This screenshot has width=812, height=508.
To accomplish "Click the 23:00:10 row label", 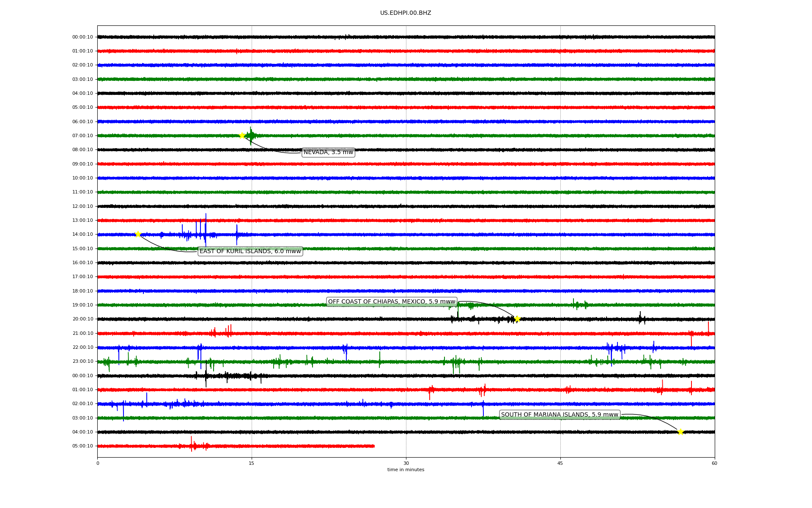I will coord(82,361).
